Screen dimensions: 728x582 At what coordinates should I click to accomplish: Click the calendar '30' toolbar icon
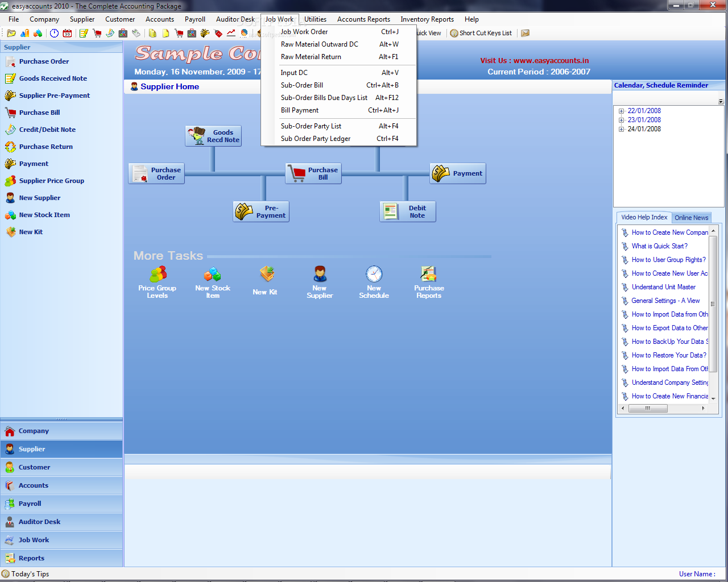coord(67,33)
